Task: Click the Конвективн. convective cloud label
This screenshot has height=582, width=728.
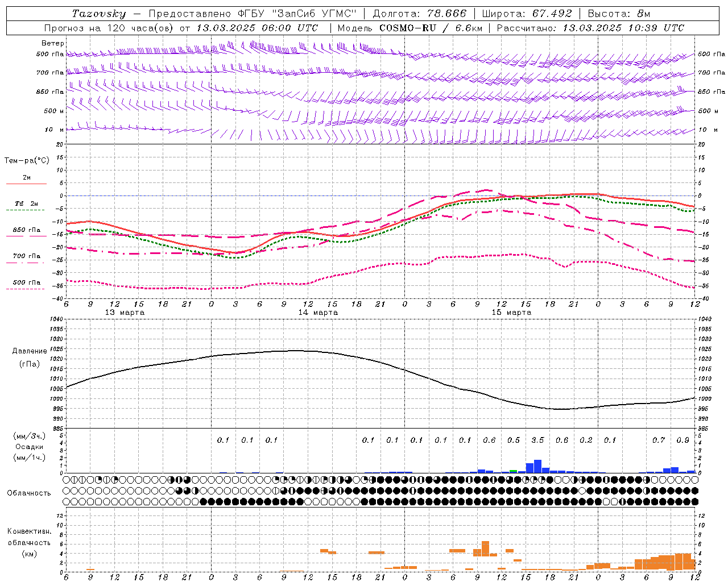Action: (x=29, y=531)
